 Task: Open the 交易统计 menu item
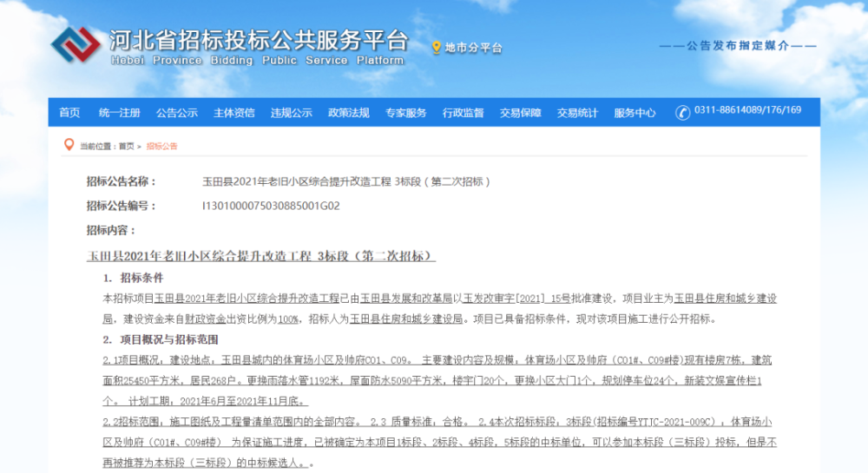(577, 113)
